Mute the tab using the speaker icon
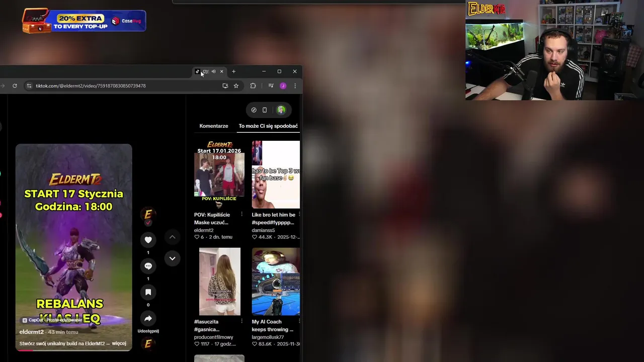The image size is (644, 362). [213, 71]
